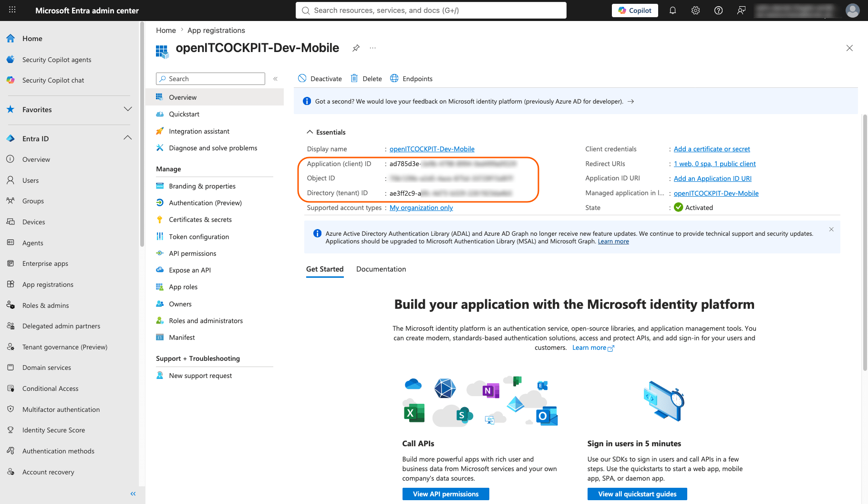Open the feedback icon in the top bar
The image size is (868, 504).
tap(741, 10)
